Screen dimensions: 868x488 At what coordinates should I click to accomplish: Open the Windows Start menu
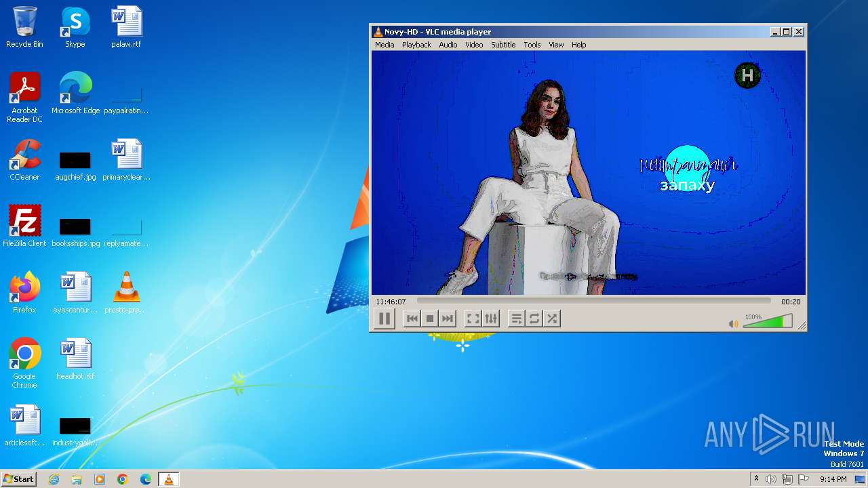coord(18,479)
